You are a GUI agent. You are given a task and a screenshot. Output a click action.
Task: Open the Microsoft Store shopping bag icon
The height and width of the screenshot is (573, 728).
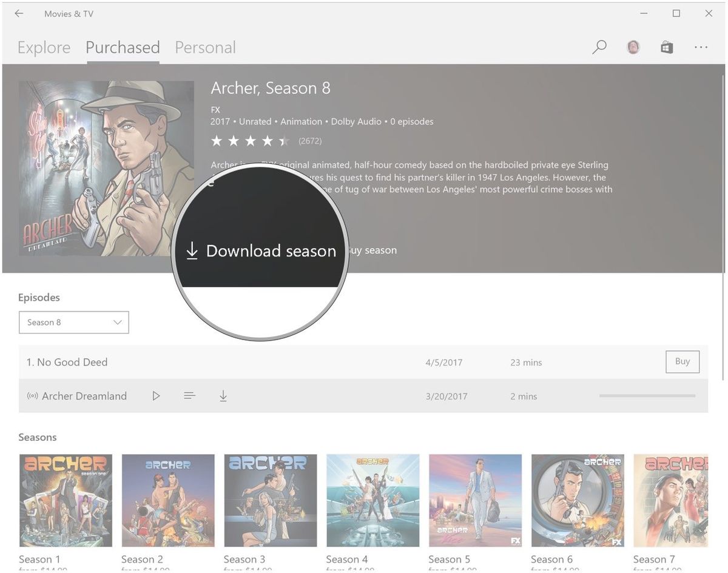coord(667,47)
